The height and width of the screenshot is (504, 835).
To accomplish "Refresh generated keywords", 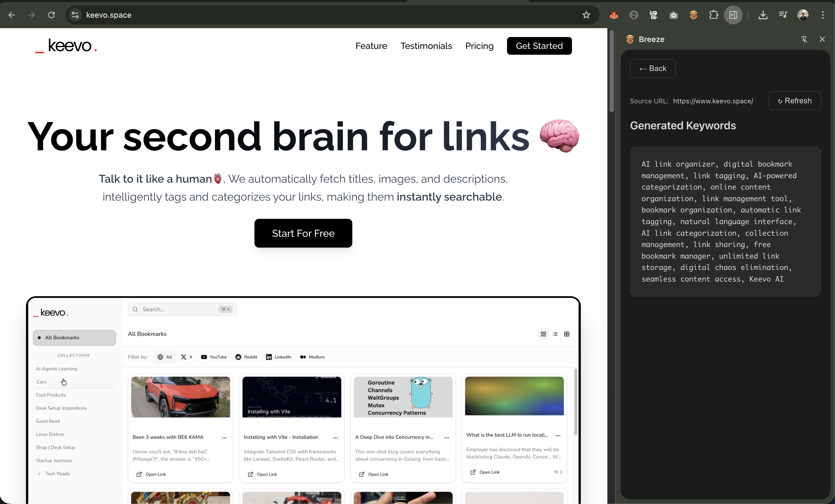I will point(794,101).
